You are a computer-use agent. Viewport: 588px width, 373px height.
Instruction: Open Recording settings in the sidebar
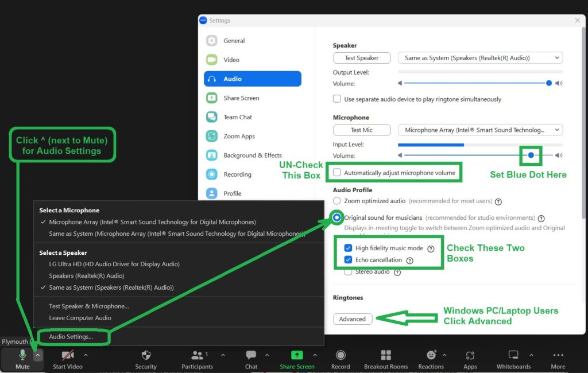coord(253,174)
